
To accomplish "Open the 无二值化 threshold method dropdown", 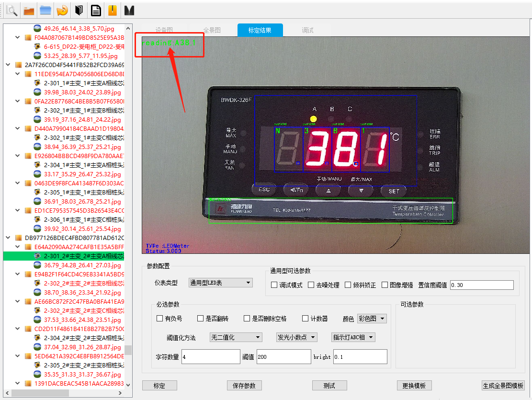I will point(236,337).
